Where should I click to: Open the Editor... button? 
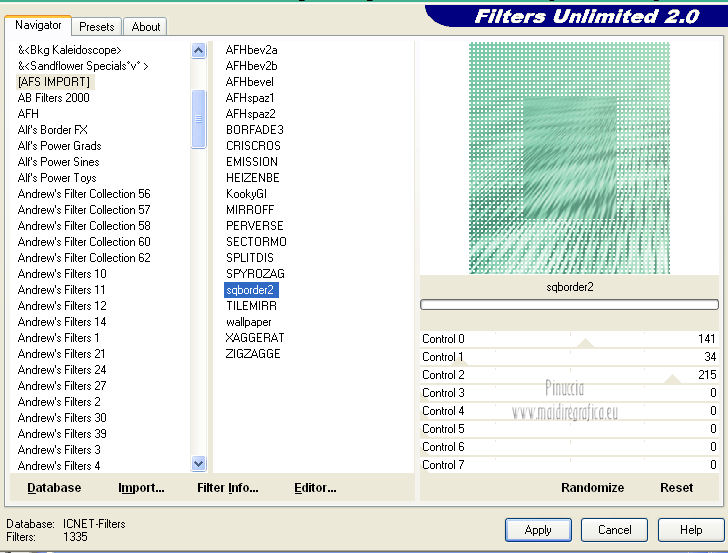315,488
